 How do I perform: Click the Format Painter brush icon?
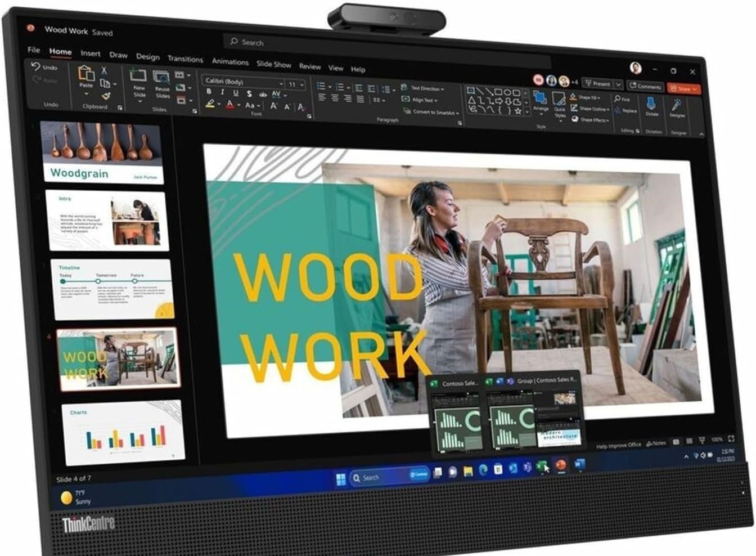coord(105,96)
